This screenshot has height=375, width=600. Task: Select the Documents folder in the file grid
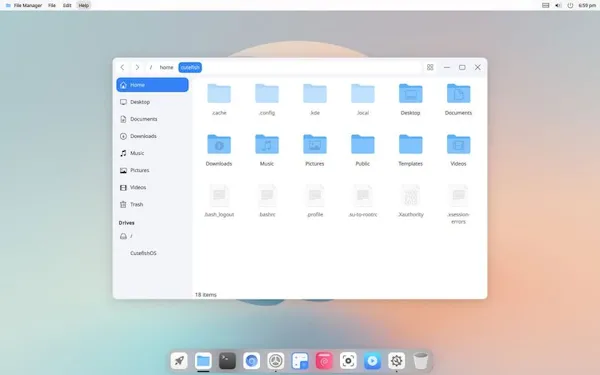pos(458,94)
